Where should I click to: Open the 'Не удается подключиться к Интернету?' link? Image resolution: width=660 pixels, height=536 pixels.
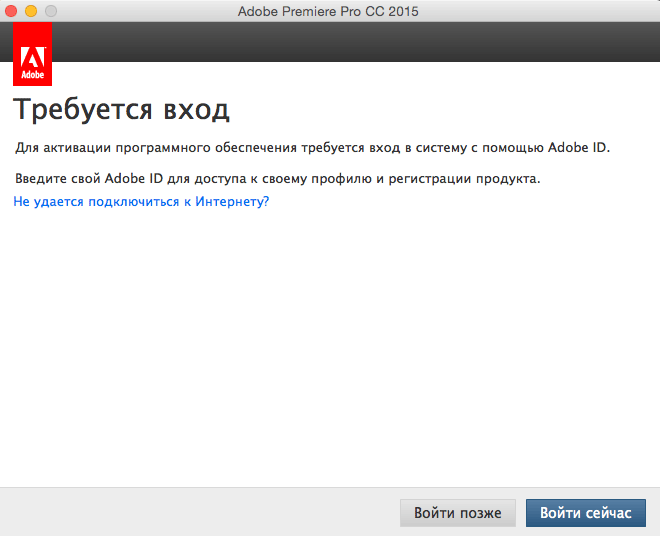(141, 202)
